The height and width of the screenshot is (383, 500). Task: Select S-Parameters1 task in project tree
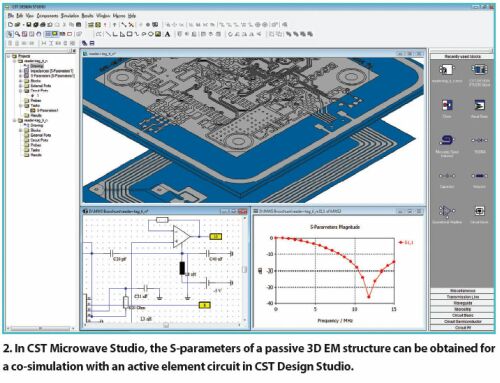[45, 110]
